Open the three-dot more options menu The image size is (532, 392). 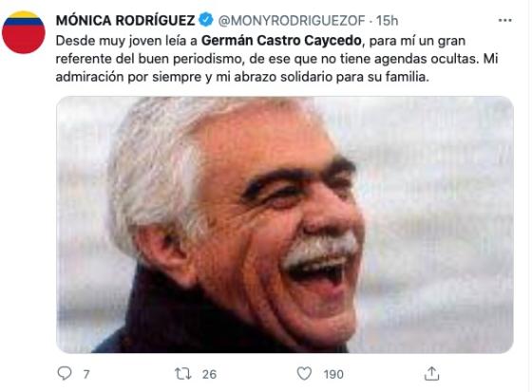[504, 20]
